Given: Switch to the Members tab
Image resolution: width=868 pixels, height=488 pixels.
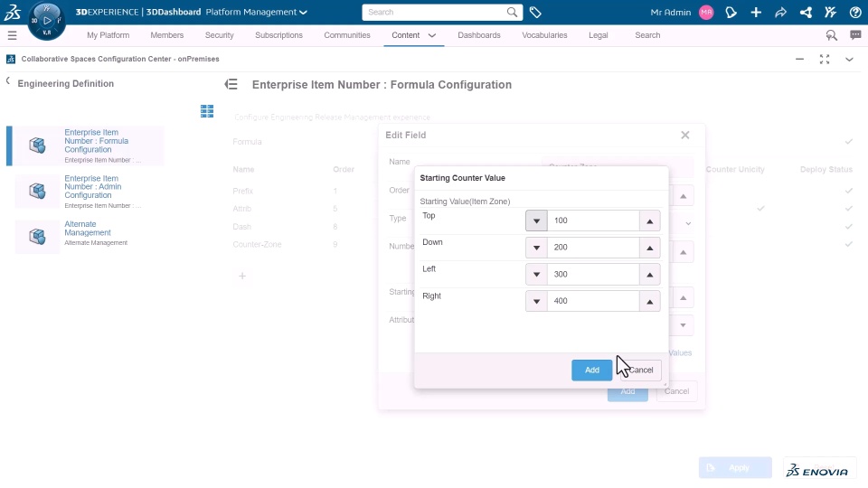Looking at the screenshot, I should click(x=166, y=35).
